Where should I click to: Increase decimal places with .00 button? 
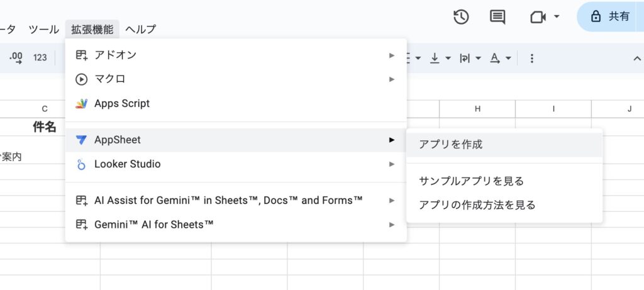[16, 58]
